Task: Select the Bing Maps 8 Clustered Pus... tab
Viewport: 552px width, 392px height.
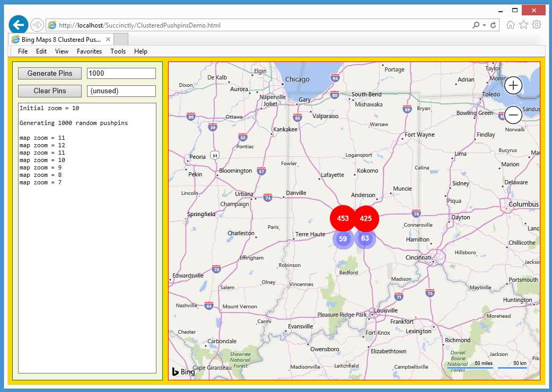Action: point(60,39)
